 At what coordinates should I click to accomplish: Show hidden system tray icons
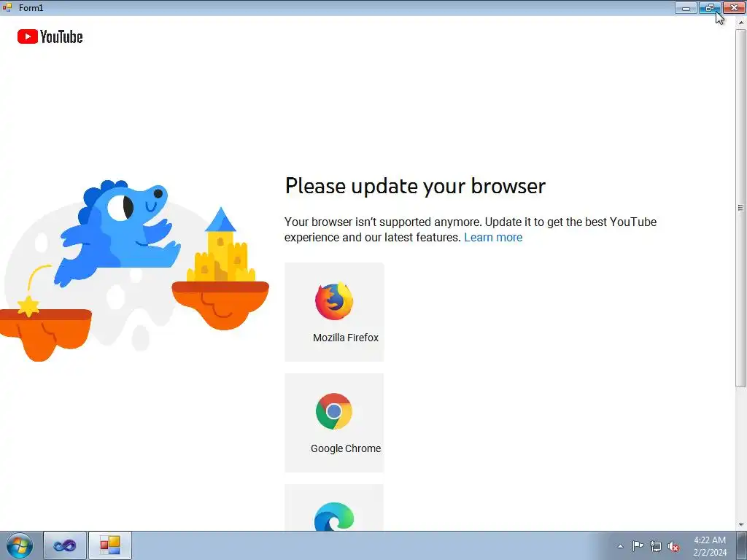[620, 546]
